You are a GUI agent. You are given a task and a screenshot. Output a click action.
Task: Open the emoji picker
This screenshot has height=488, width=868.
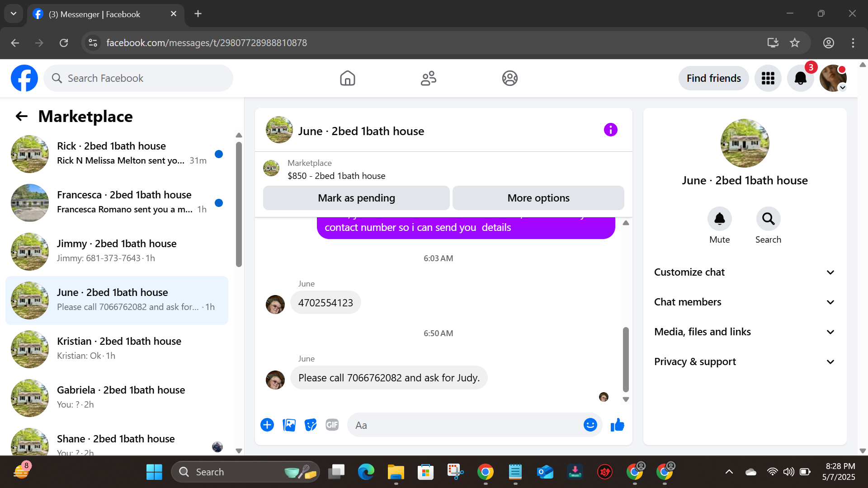point(590,425)
